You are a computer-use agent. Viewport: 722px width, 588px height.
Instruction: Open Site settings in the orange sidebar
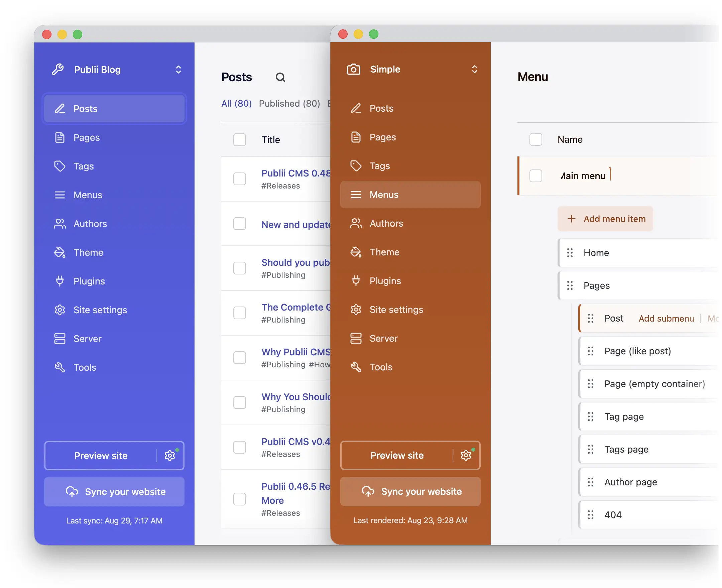[x=410, y=310]
